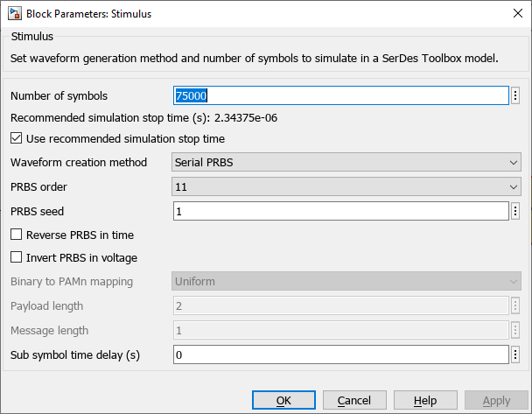Screen dimensions: 532x414
Task: Open Help for Stimulus block
Action: coord(425,400)
